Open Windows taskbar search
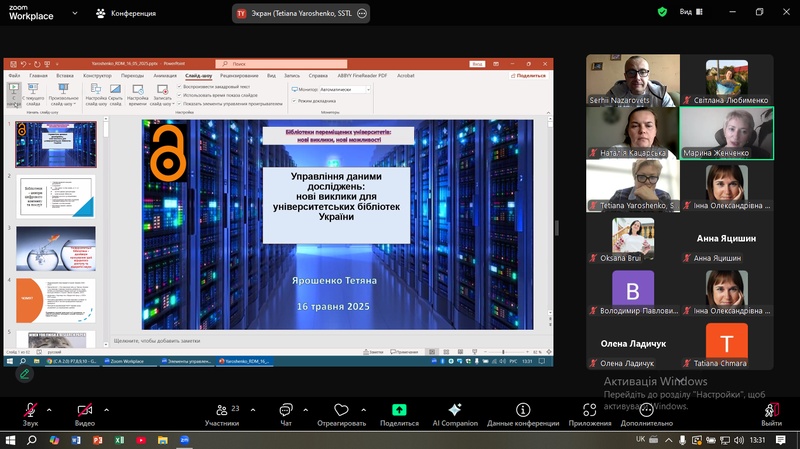The width and height of the screenshot is (800, 449). tap(32, 440)
